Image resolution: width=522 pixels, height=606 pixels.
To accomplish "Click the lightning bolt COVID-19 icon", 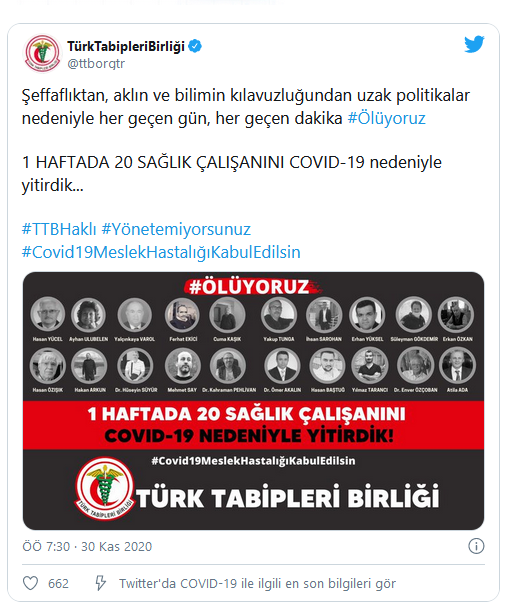I will pos(100,583).
